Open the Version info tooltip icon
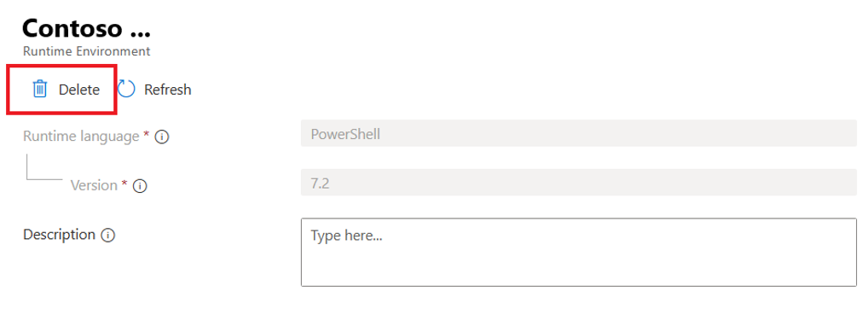The height and width of the screenshot is (309, 868). pos(140,186)
